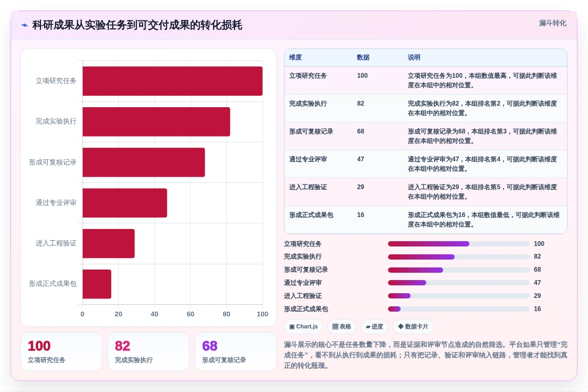The width and height of the screenshot is (588, 392).
Task: Click the 完成实验执行 progress bar showing 82
Action: pyautogui.click(x=459, y=257)
